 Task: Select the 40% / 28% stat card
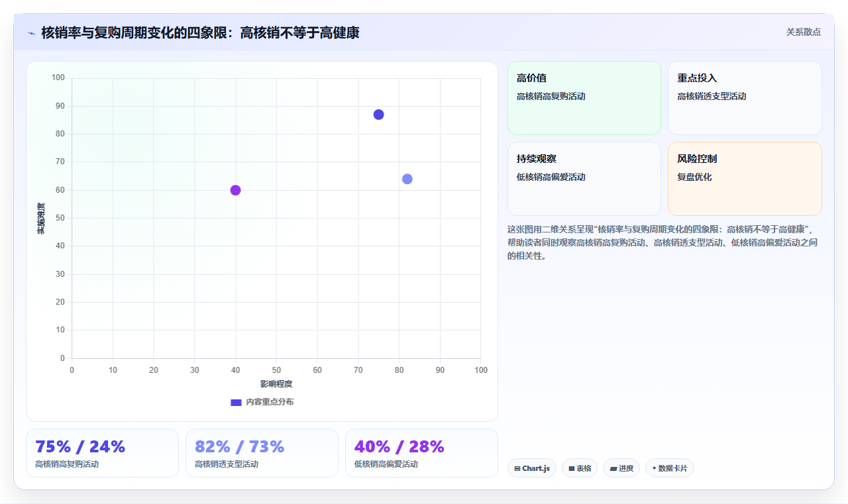click(421, 453)
